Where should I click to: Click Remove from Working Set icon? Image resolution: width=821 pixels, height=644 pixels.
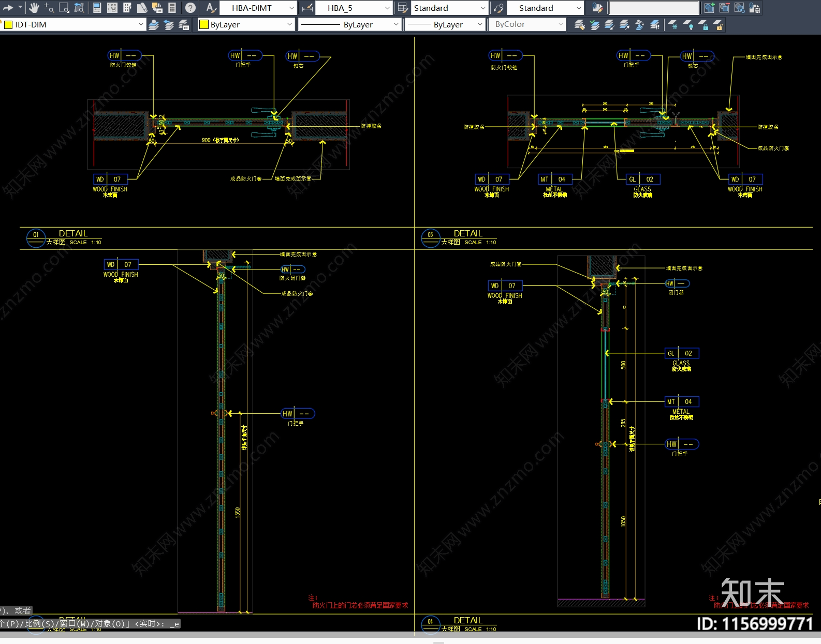point(724,8)
